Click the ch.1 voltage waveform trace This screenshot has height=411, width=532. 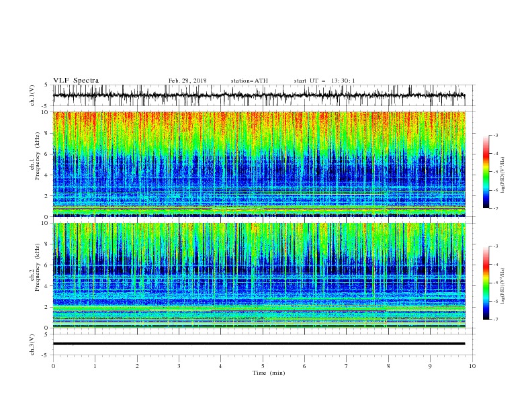coord(259,95)
